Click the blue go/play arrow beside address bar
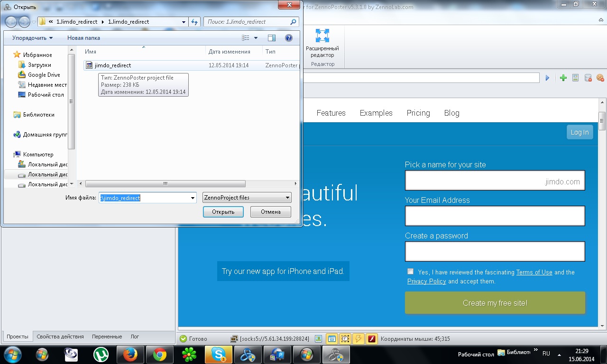This screenshot has width=607, height=364. 547,78
